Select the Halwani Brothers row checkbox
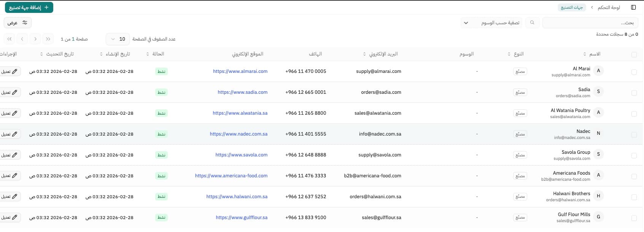644x232 pixels. pos(634,197)
